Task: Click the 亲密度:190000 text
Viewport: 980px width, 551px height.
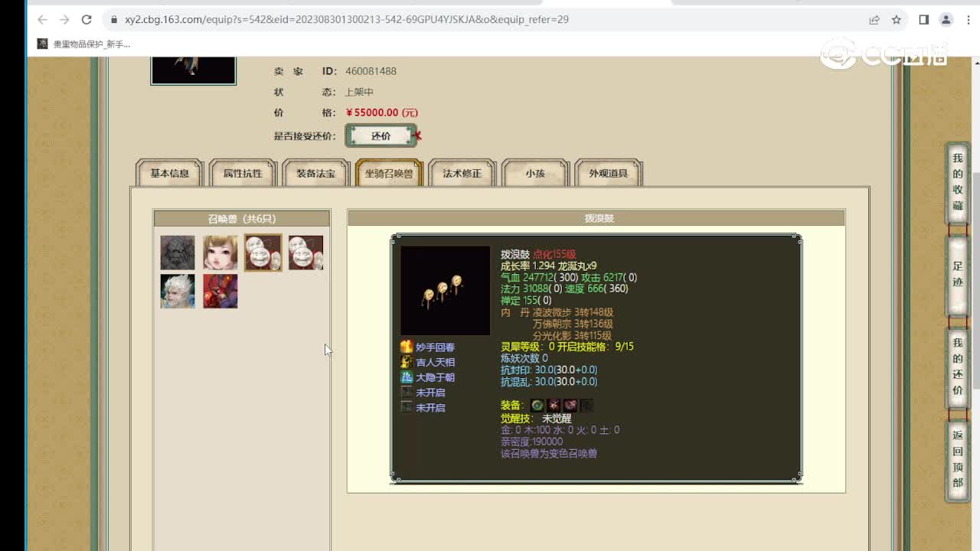Action: coord(531,442)
